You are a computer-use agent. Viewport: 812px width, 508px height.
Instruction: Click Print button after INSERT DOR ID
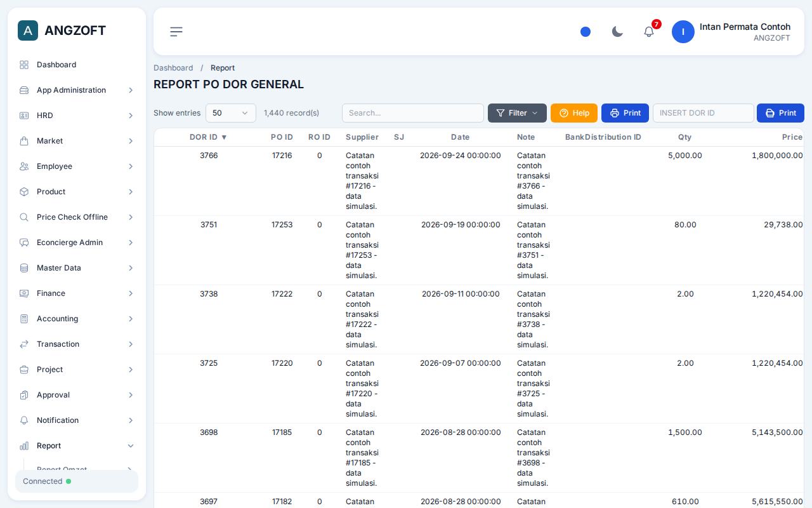[x=780, y=113]
